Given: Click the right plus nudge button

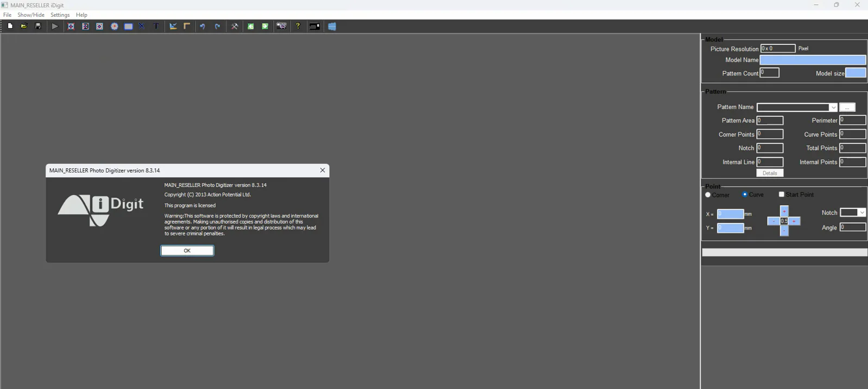Looking at the screenshot, I should pos(794,221).
